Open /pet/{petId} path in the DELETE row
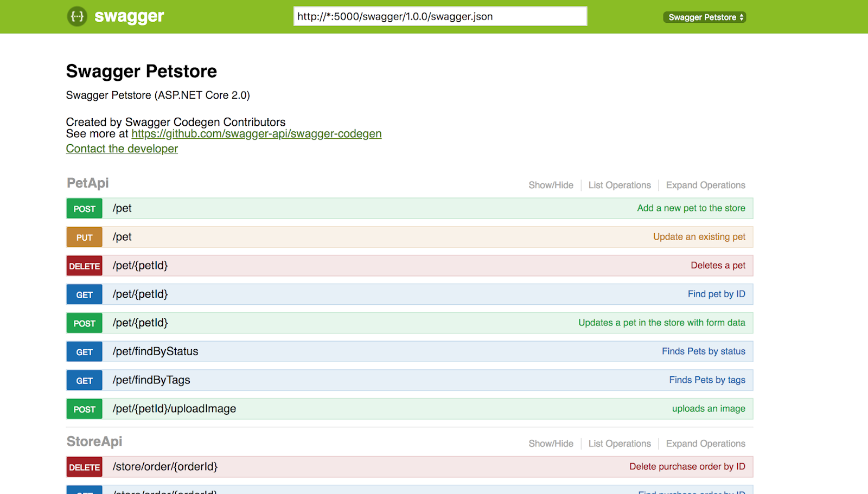Viewport: 868px width, 494px height. (x=141, y=266)
